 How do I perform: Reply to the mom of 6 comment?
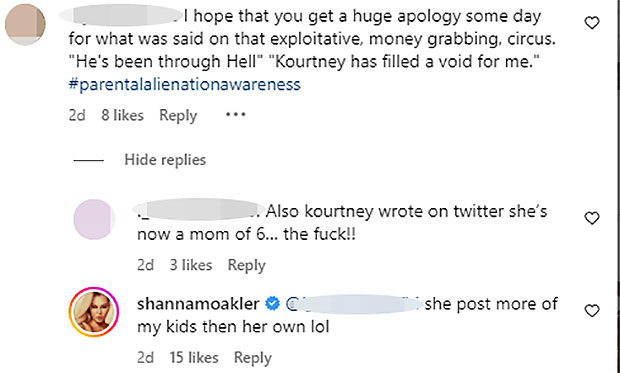246,265
